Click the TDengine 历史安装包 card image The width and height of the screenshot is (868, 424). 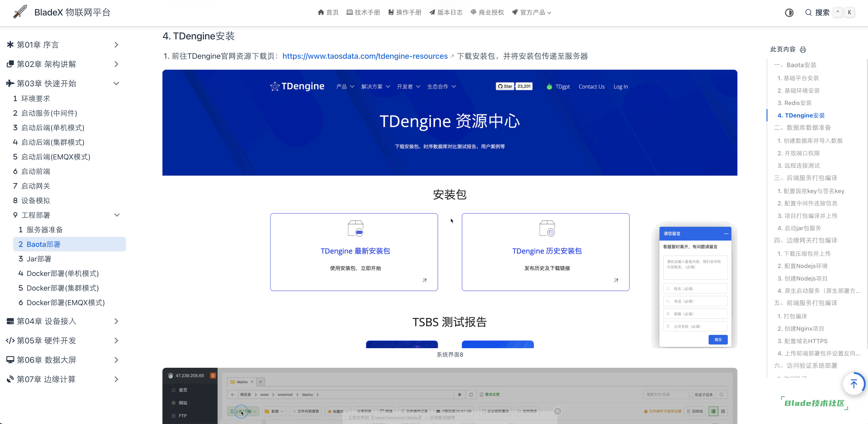545,252
